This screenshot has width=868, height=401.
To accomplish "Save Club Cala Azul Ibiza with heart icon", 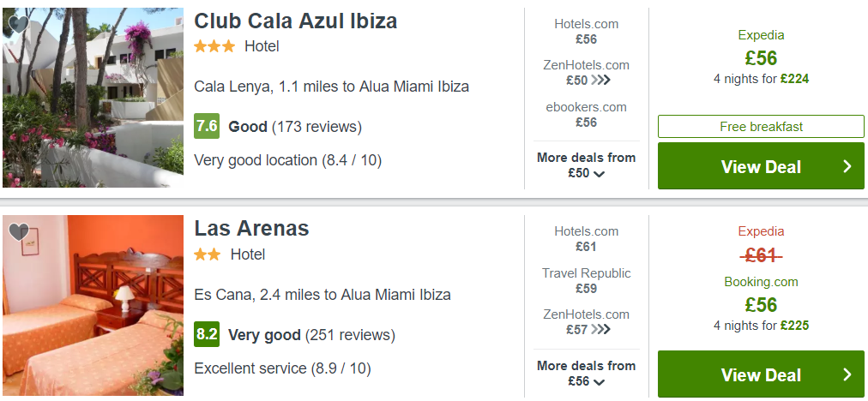I will pos(19,24).
